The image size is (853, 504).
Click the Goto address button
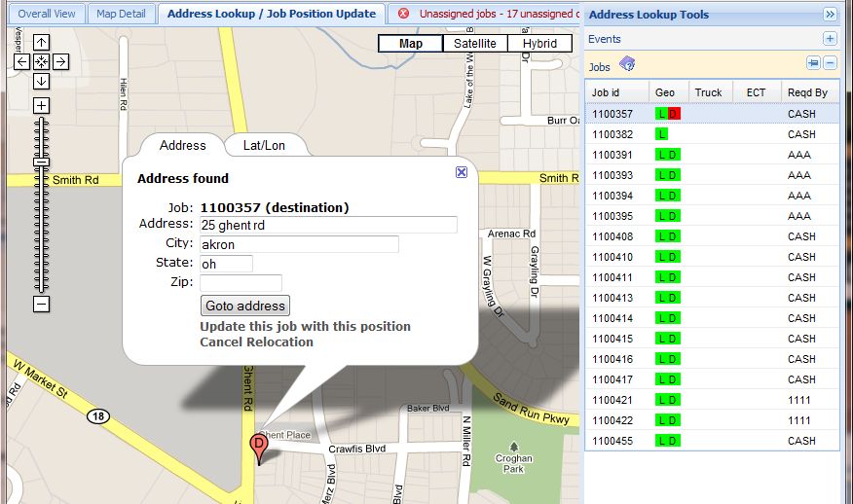click(244, 306)
